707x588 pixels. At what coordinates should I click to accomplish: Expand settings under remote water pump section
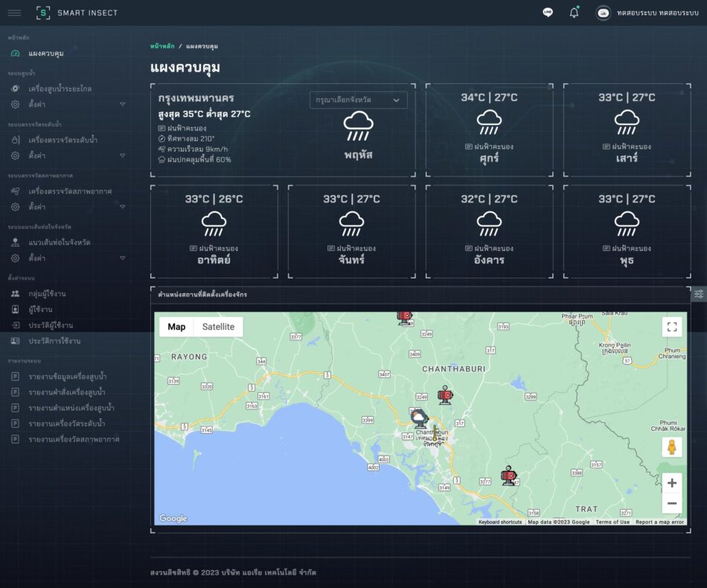pyautogui.click(x=67, y=104)
